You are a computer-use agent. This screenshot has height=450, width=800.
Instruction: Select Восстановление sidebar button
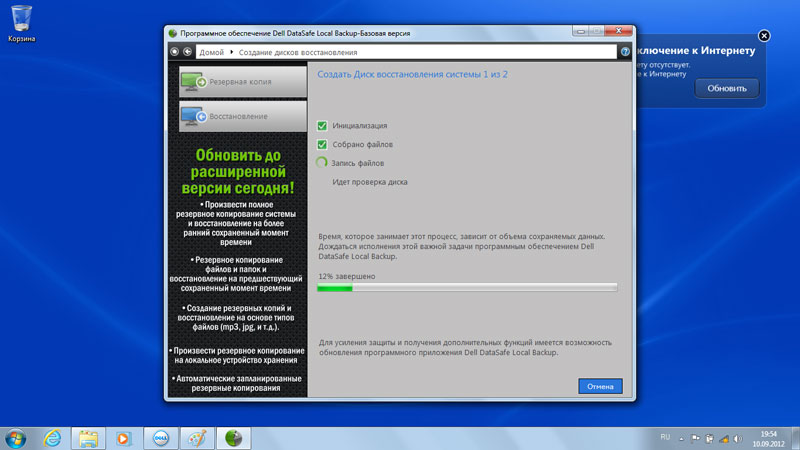coord(243,116)
